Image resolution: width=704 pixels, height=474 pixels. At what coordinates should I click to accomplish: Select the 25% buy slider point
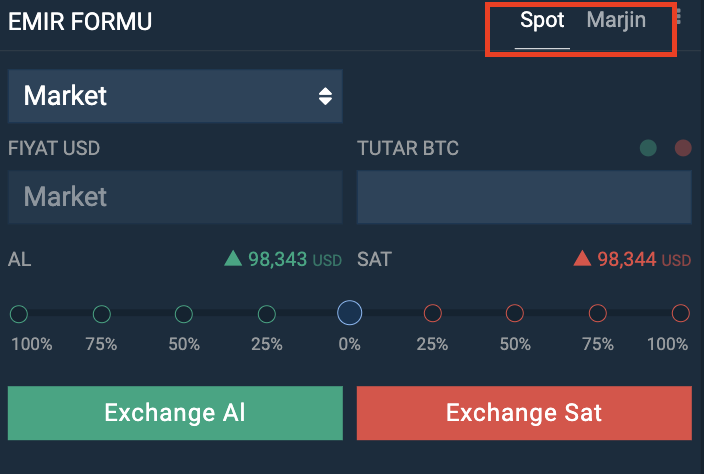[267, 314]
